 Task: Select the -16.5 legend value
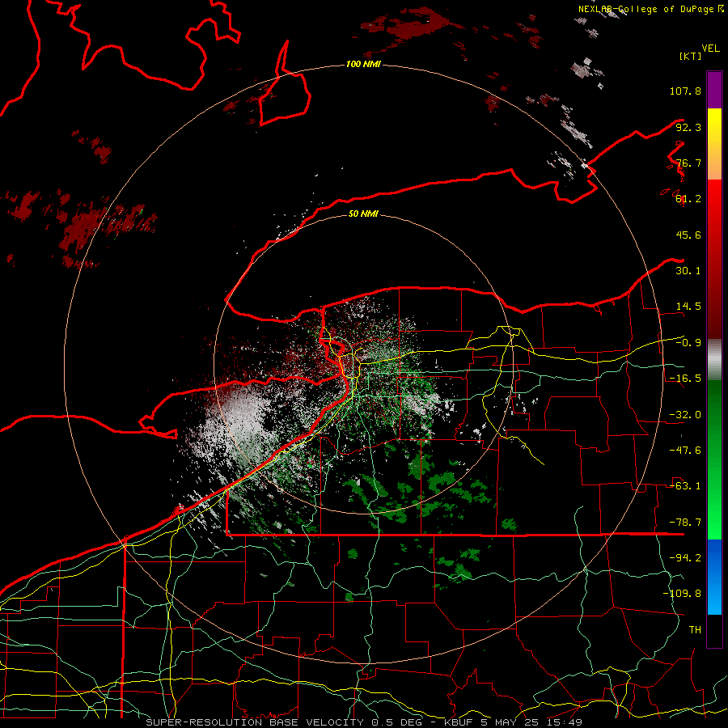click(685, 379)
